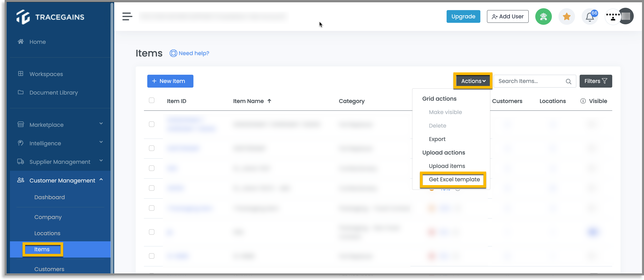Click the Need help lifebuoy icon

pyautogui.click(x=173, y=53)
